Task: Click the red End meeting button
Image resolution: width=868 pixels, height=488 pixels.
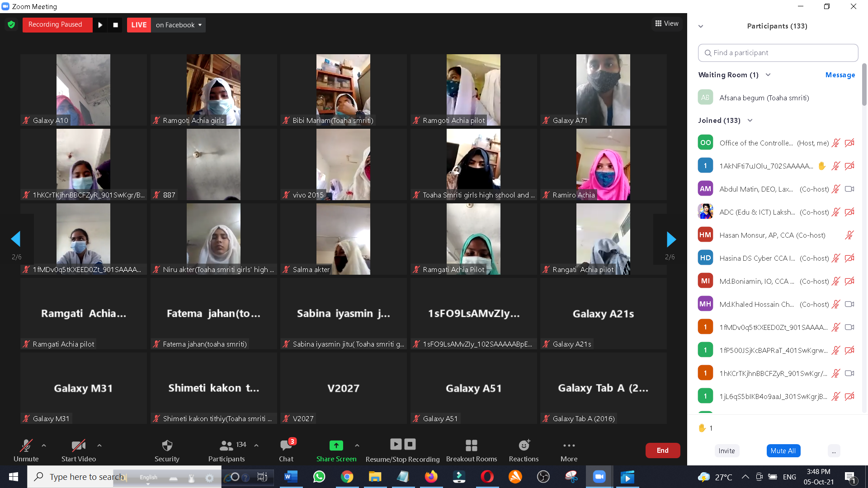Action: [x=662, y=450]
